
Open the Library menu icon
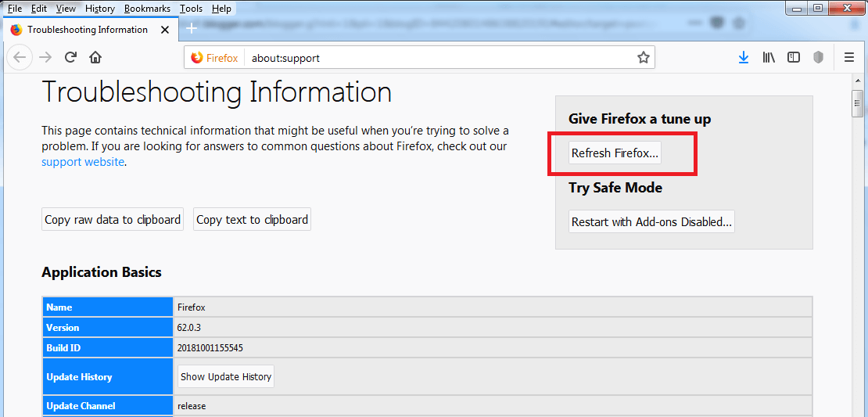click(769, 57)
